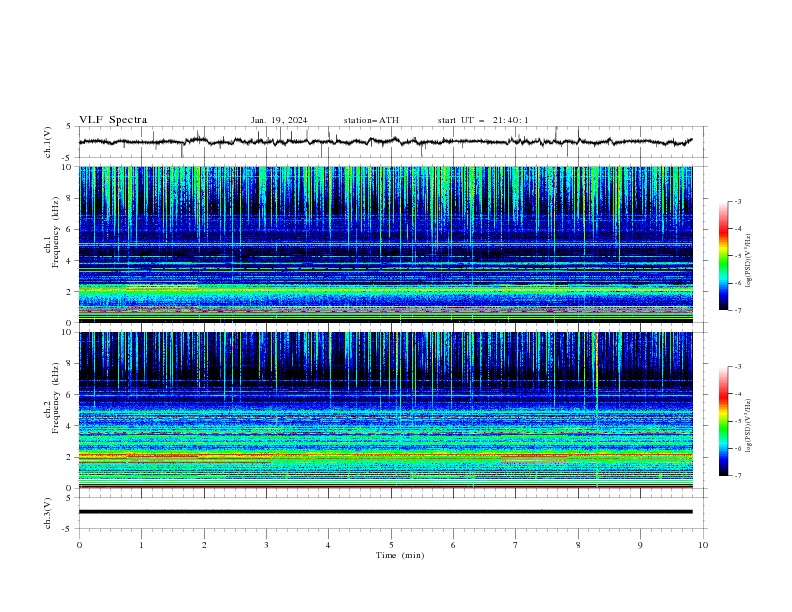Click the -7 label on ch.1 colorbar
This screenshot has height=612, width=792.
click(x=738, y=310)
